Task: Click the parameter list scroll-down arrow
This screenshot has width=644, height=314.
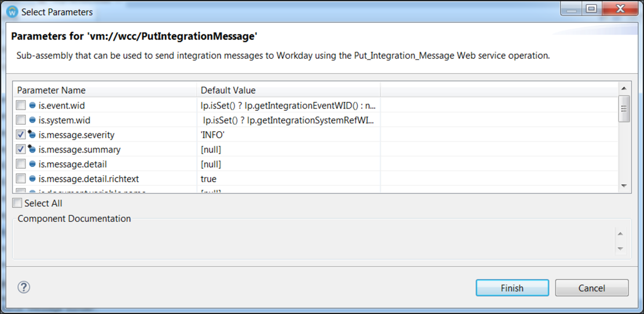Action: (623, 185)
